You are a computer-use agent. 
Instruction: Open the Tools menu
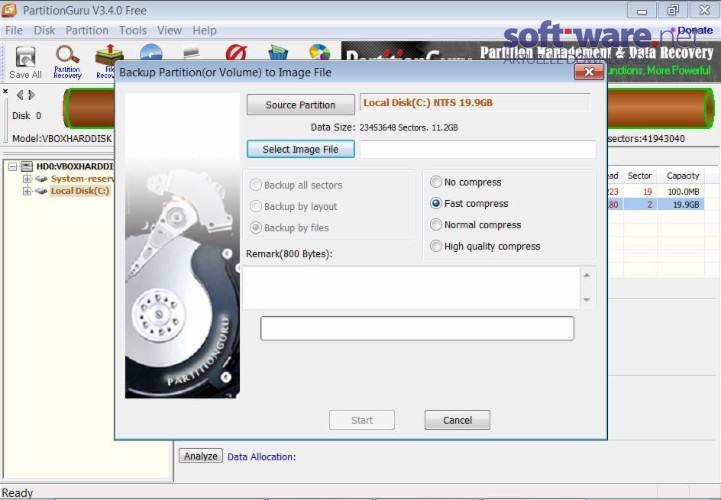tap(132, 30)
